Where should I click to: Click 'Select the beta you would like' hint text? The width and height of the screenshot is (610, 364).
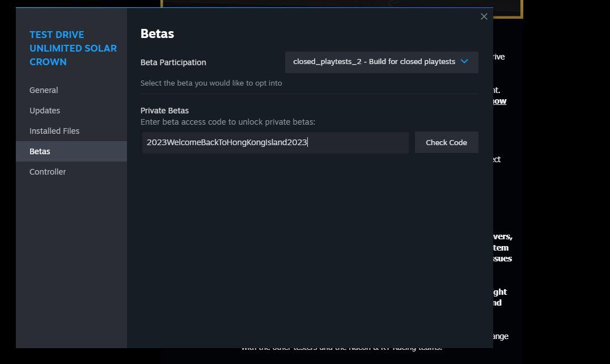coord(211,83)
